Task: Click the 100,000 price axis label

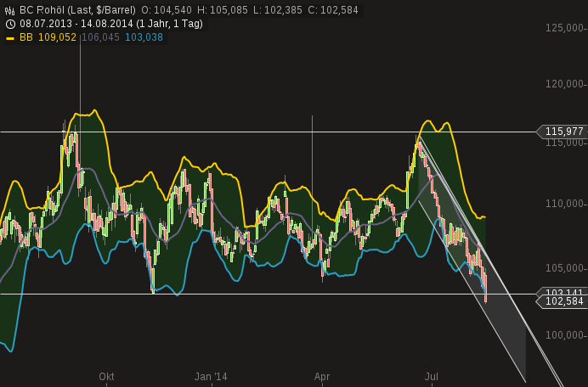Action: (564, 335)
